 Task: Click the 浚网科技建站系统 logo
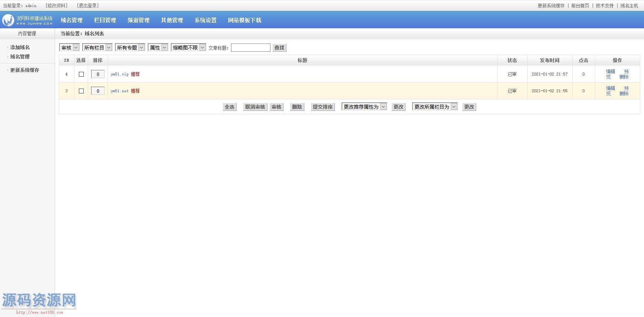point(27,20)
